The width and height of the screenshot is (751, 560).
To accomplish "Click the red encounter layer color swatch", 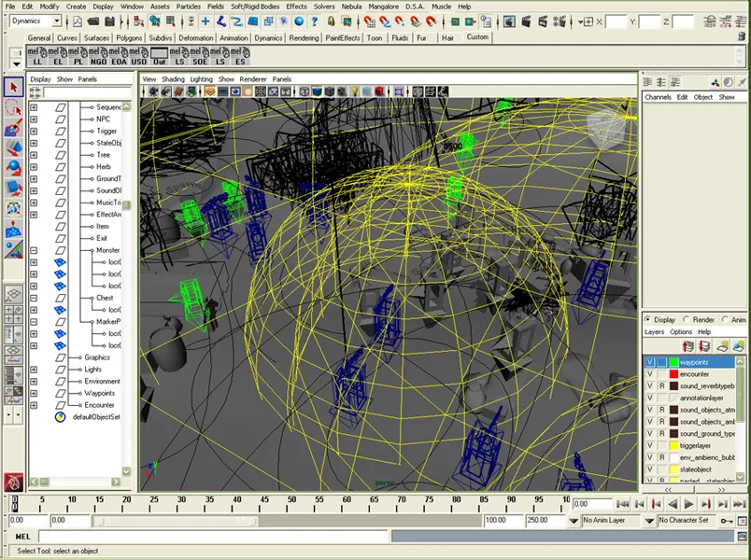I will (x=673, y=374).
